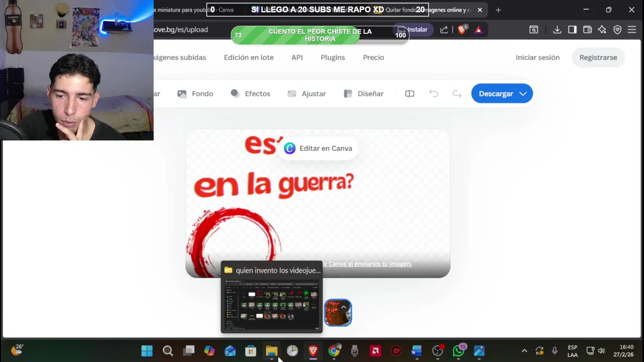Click the edited image on the canvas
The width and height of the screenshot is (644, 362).
(x=318, y=203)
